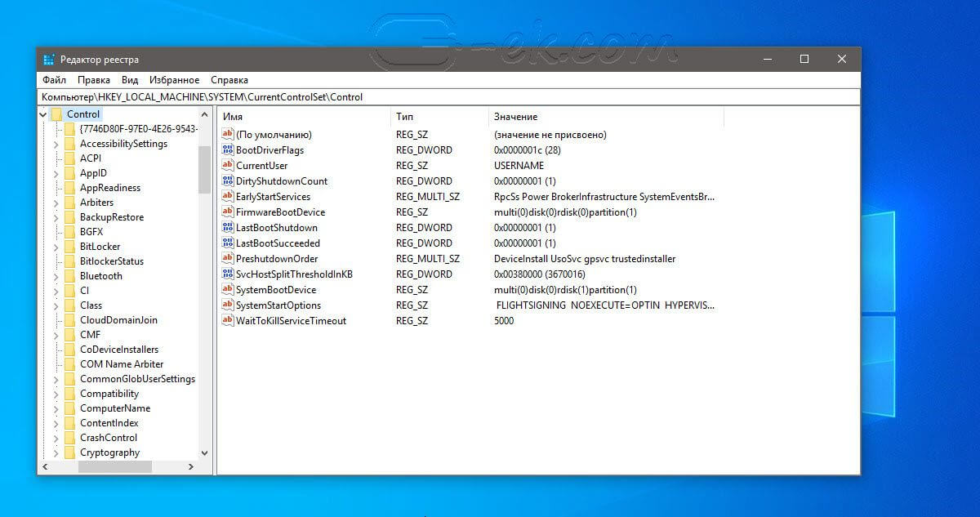Open the Файл menu
Screen dimensions: 980x517
54,80
